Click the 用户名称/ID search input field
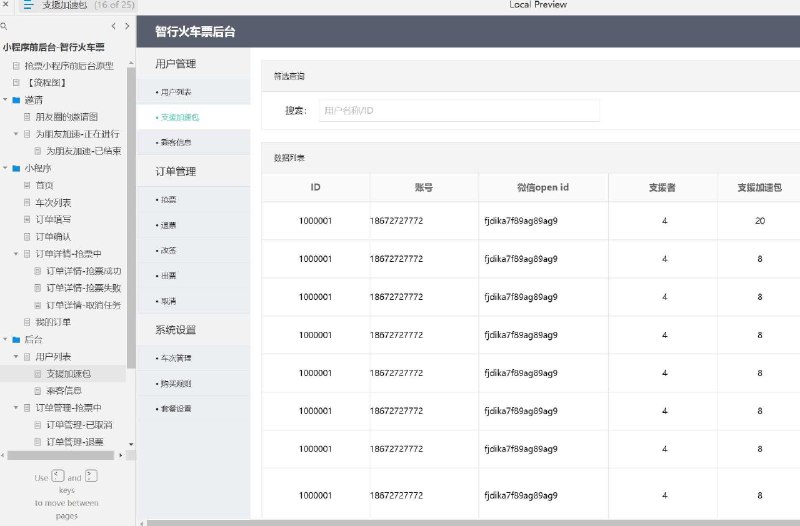800x526 pixels. (x=459, y=110)
